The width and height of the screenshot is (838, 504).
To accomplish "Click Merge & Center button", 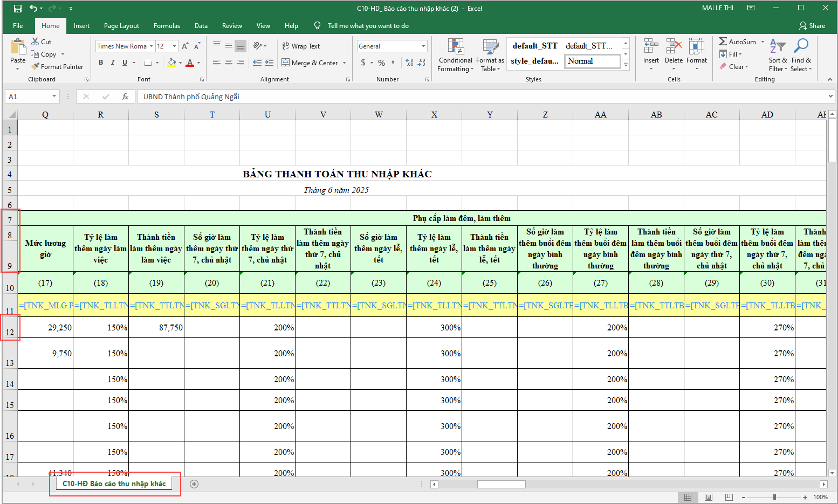I will [310, 63].
